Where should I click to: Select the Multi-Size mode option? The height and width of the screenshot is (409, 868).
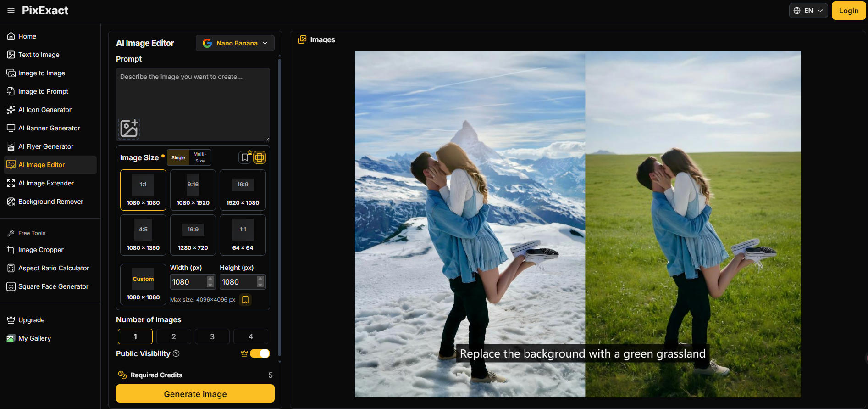pyautogui.click(x=200, y=157)
